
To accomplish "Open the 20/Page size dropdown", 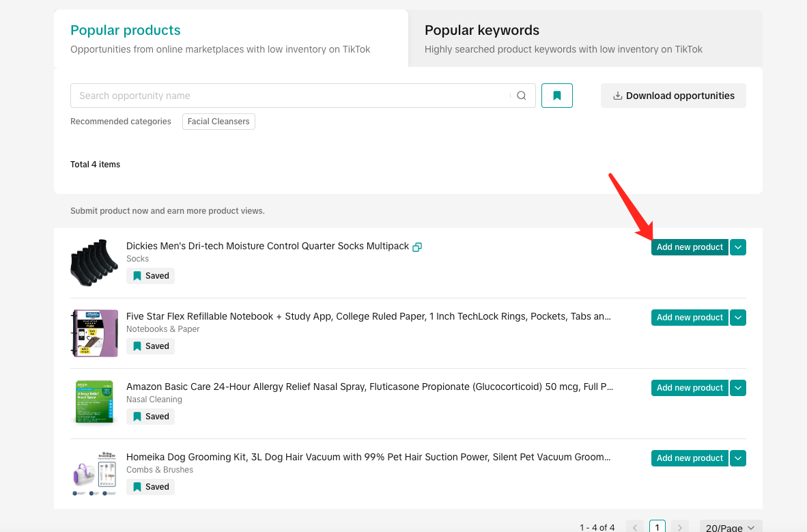I will click(731, 527).
